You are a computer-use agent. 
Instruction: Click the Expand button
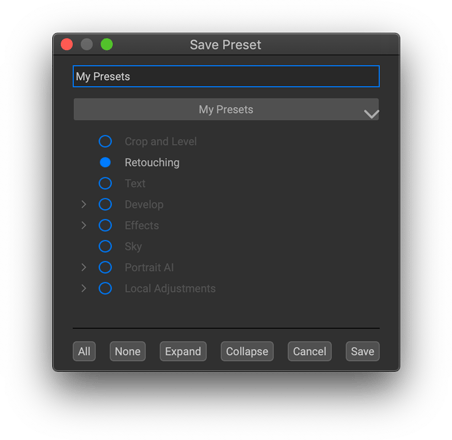(x=183, y=351)
